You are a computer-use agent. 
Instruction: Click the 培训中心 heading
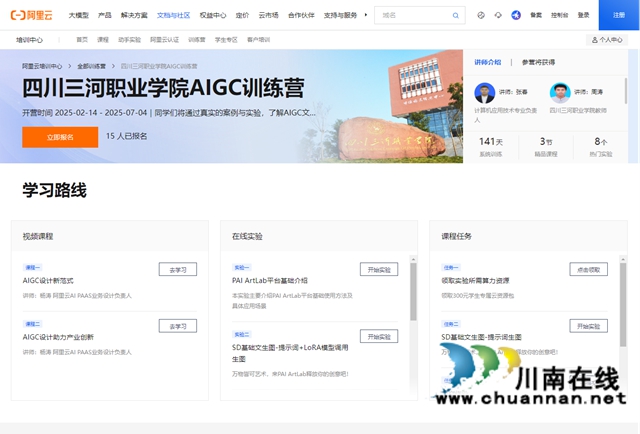pyautogui.click(x=29, y=40)
